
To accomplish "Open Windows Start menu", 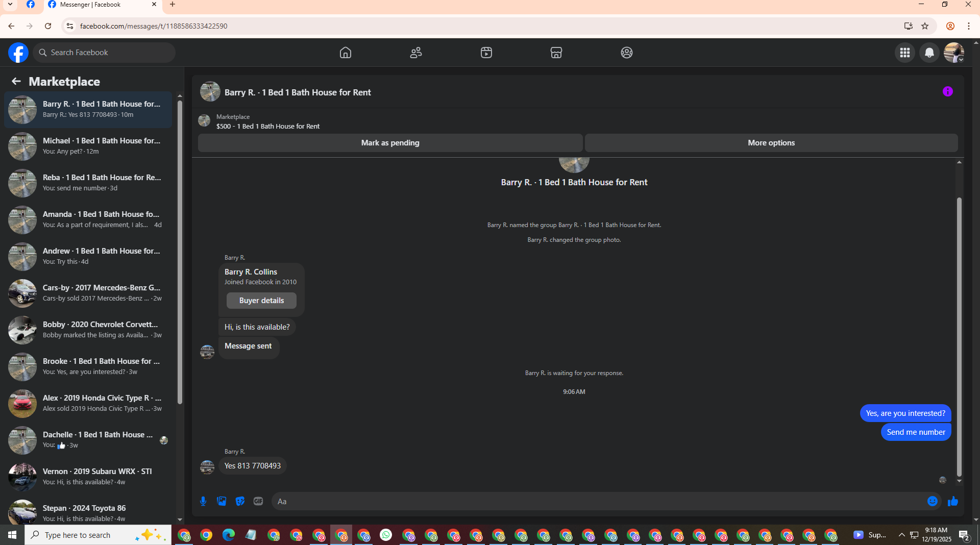I will click(x=12, y=535).
